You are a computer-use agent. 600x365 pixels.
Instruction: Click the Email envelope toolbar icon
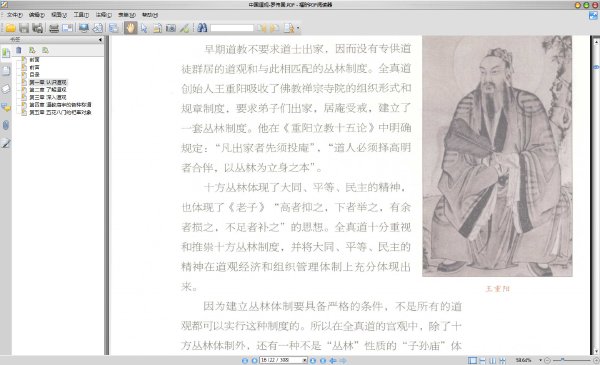tap(68, 28)
